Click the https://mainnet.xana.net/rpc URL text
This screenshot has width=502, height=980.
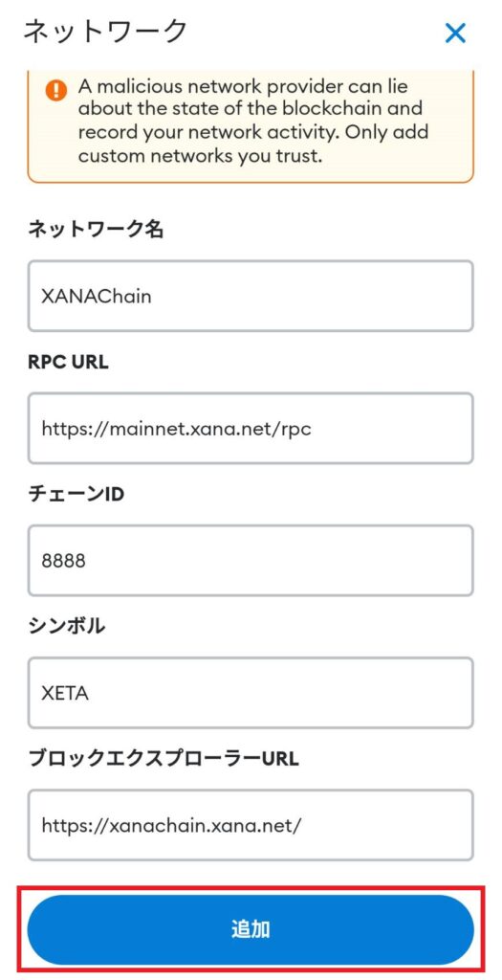[x=176, y=430]
